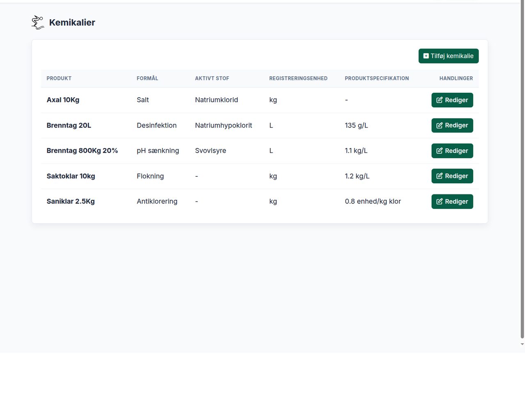525x420 pixels.
Task: Click the edit pencil icon for Axal 10Kg
Action: (439, 100)
